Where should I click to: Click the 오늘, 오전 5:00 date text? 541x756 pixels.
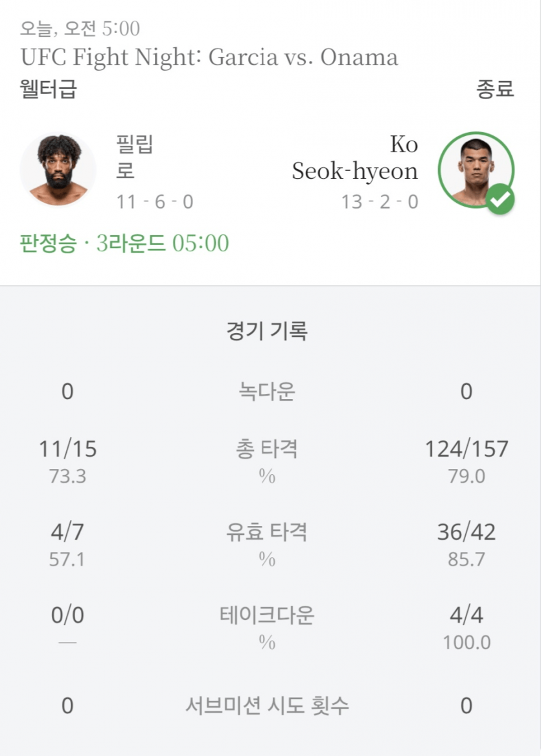click(x=80, y=29)
